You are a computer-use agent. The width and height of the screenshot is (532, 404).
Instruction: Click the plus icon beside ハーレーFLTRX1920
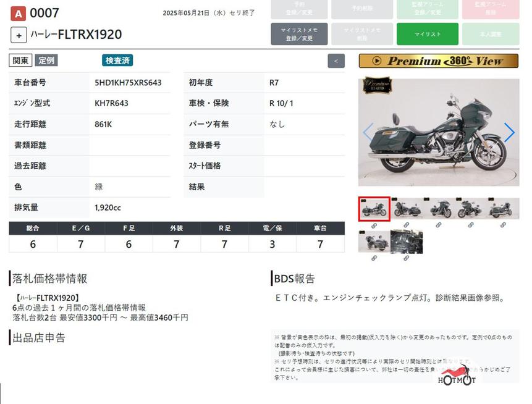[19, 35]
